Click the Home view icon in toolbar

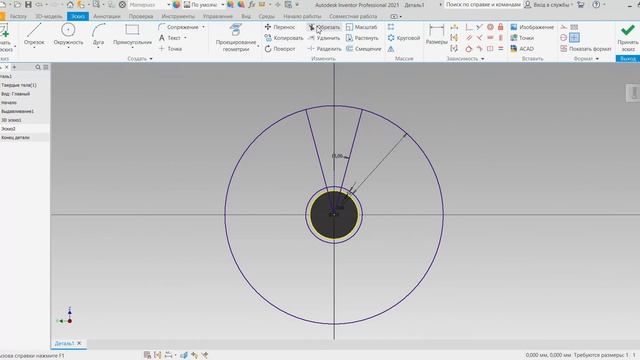tap(70, 5)
